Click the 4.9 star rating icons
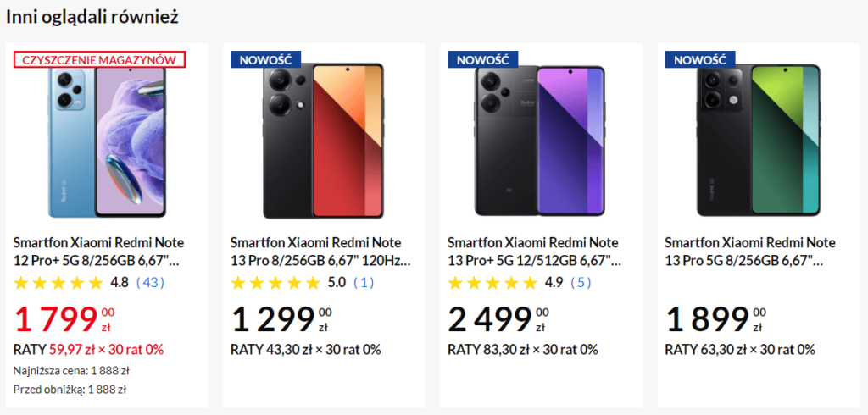The width and height of the screenshot is (868, 415). coord(492,283)
